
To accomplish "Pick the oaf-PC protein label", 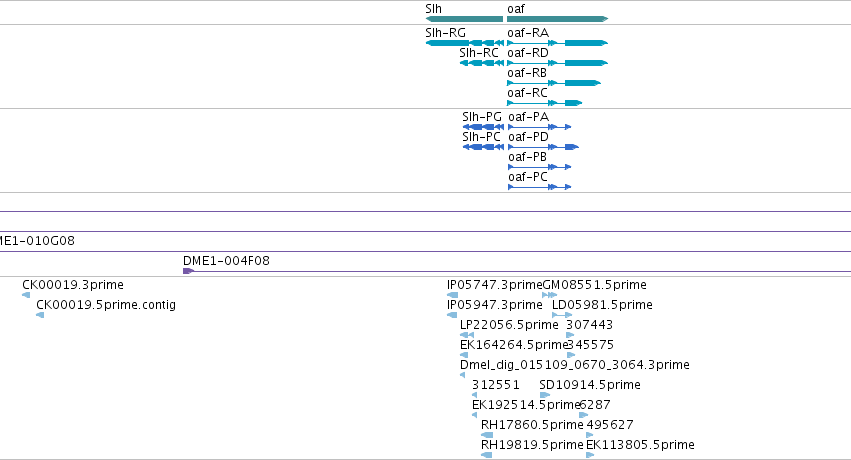I will (x=528, y=177).
